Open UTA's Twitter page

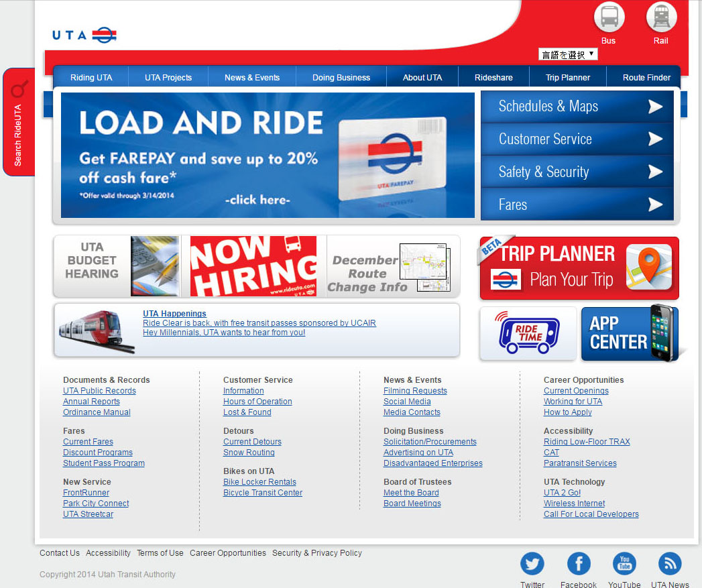(532, 564)
